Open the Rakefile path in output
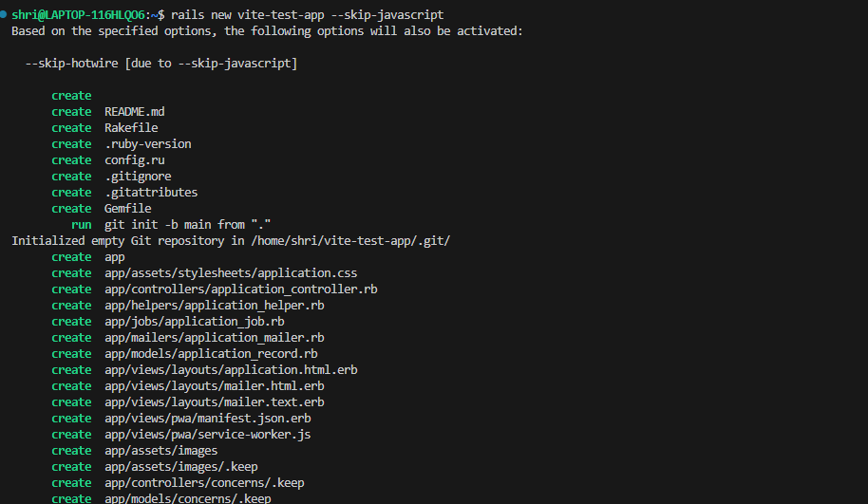This screenshot has width=868, height=504. 131,128
